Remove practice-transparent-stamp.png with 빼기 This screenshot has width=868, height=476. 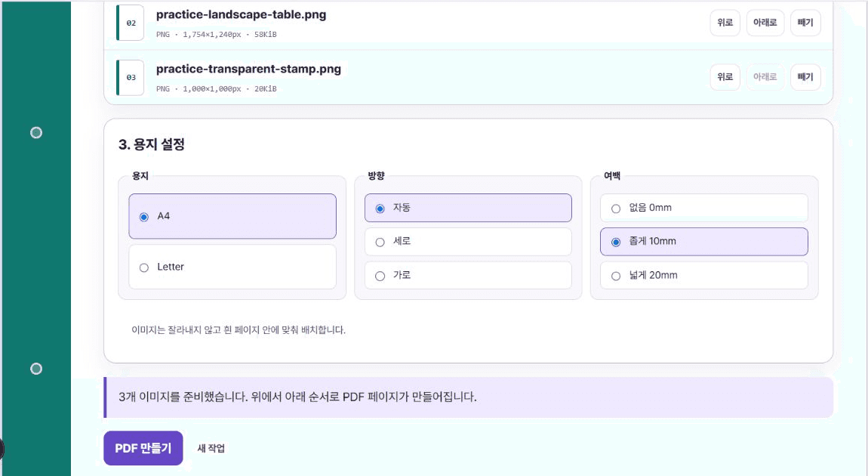805,77
